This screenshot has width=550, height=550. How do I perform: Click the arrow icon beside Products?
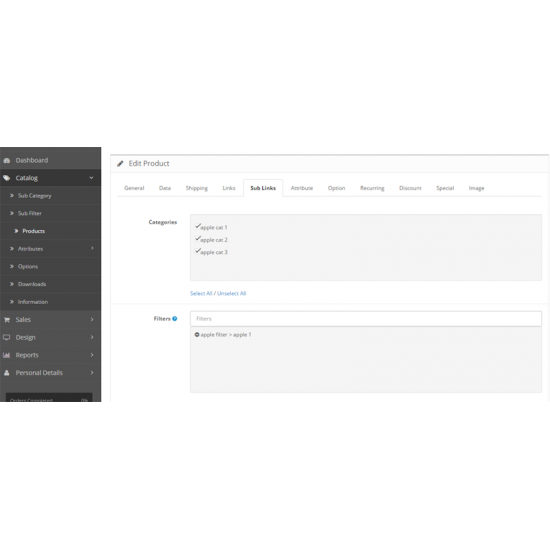click(16, 231)
